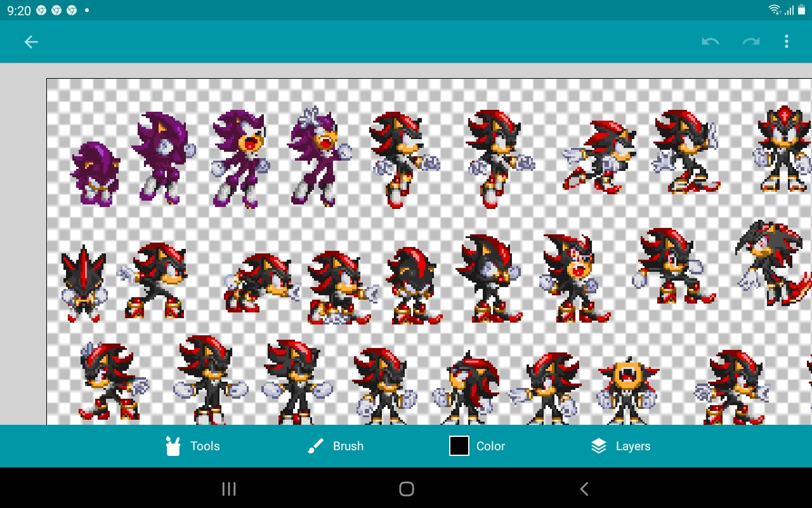Open the Brush settings
812x508 pixels.
pos(335,446)
